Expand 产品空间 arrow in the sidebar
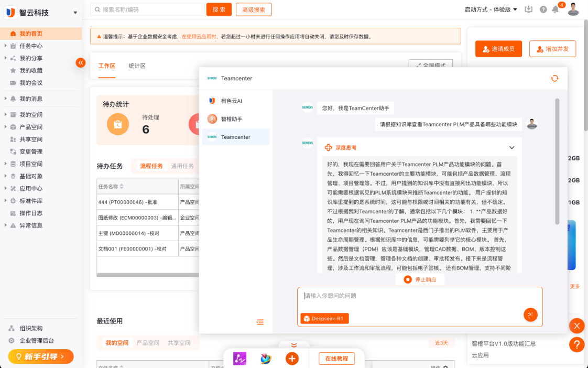This screenshot has width=588, height=368. [5, 127]
